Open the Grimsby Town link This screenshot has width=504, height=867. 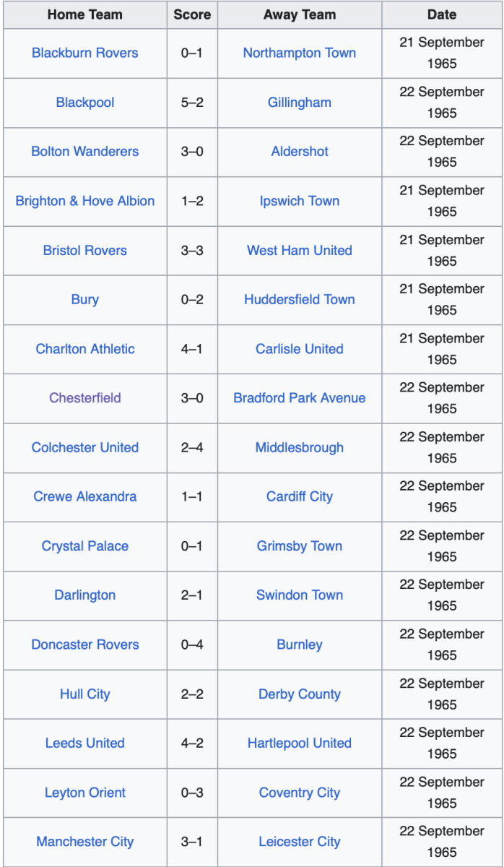point(299,546)
